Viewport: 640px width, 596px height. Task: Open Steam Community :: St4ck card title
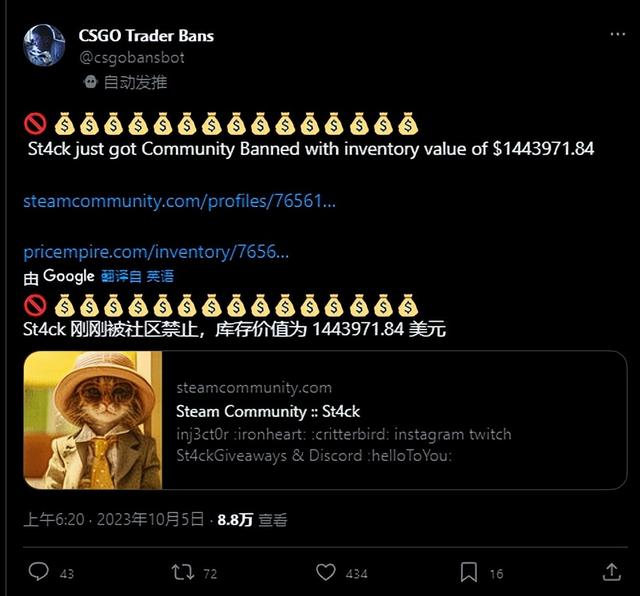[x=268, y=411]
